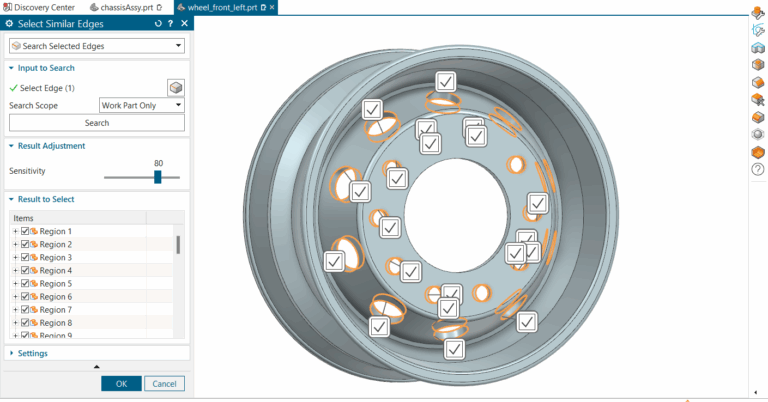Uncheck the Region 2 checkbox
The width and height of the screenshot is (768, 402).
(25, 244)
